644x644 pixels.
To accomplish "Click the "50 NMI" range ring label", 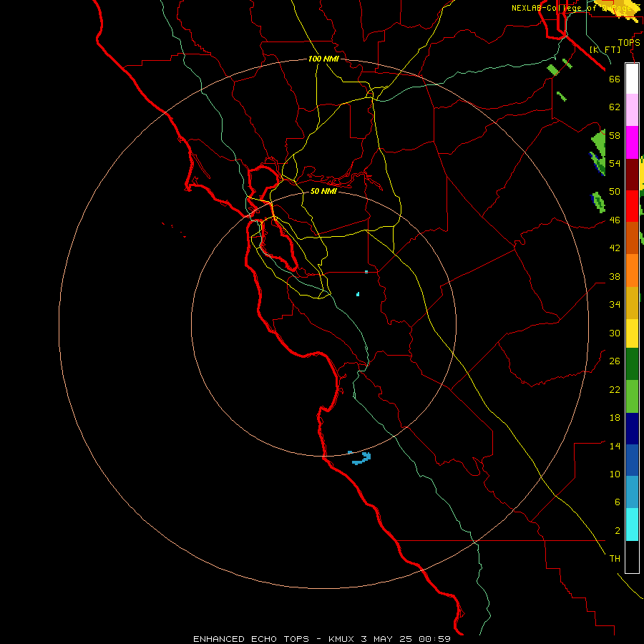I will [323, 191].
